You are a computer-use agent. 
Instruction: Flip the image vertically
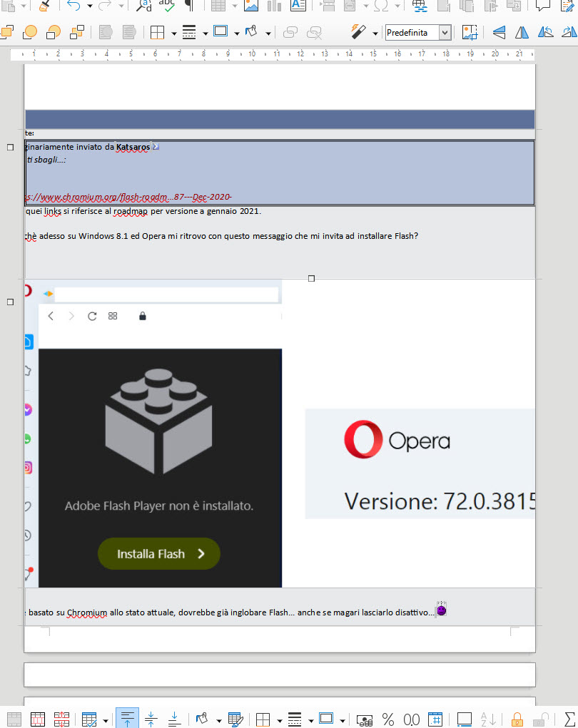[499, 32]
